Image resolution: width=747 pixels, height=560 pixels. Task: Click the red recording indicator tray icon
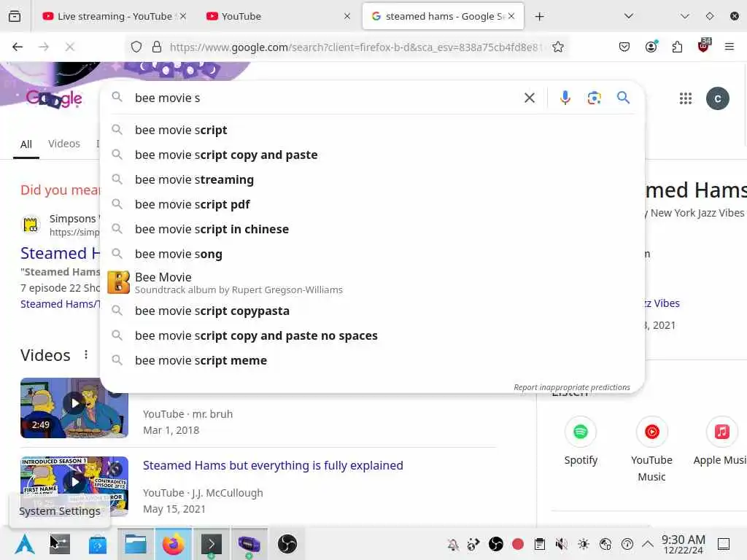518,544
